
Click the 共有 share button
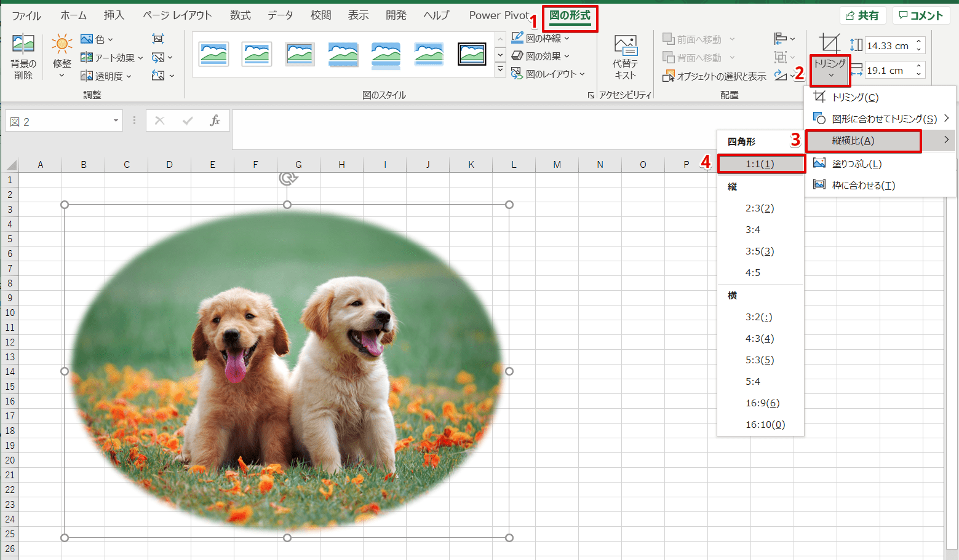pyautogui.click(x=862, y=15)
